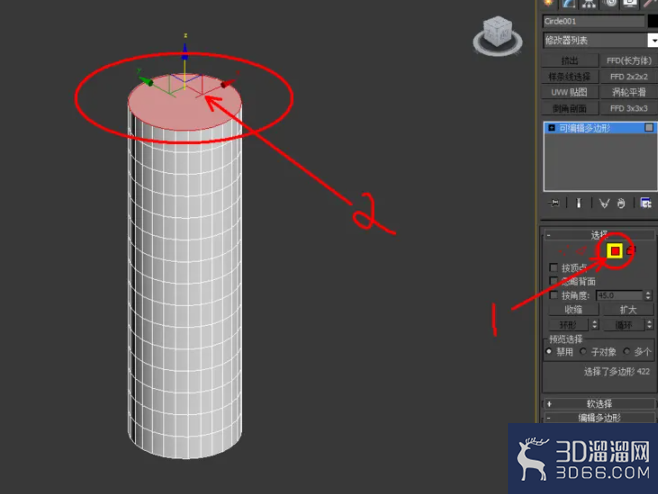The width and height of the screenshot is (658, 494).
Task: Switch to the Modify panel tab
Action: point(569,3)
